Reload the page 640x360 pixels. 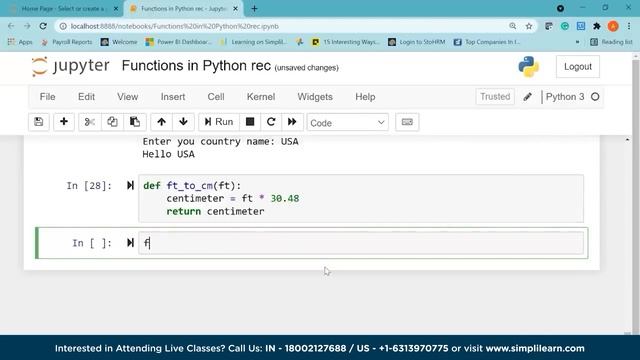[x=43, y=26]
